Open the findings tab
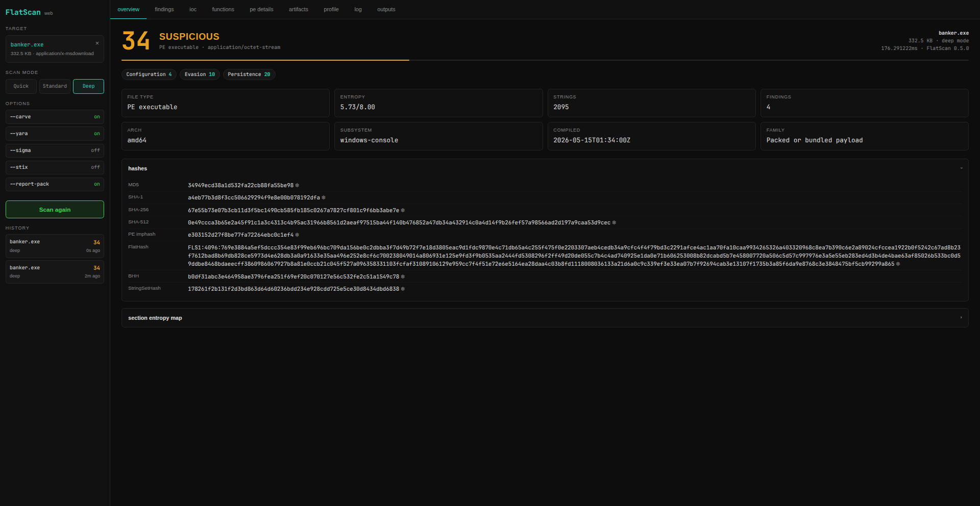Viewport: 980px width, 506px height. click(164, 9)
